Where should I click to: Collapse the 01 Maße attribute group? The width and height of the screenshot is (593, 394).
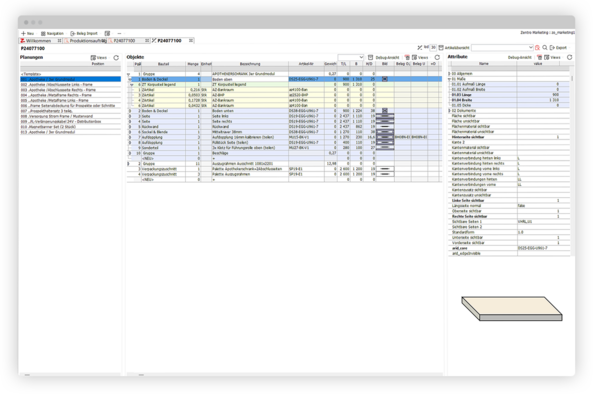coord(449,79)
